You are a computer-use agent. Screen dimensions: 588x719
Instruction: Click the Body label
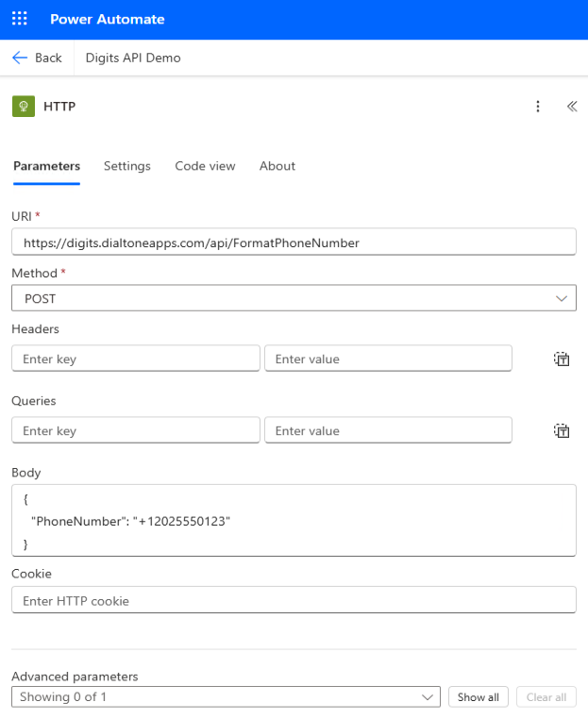point(26,473)
